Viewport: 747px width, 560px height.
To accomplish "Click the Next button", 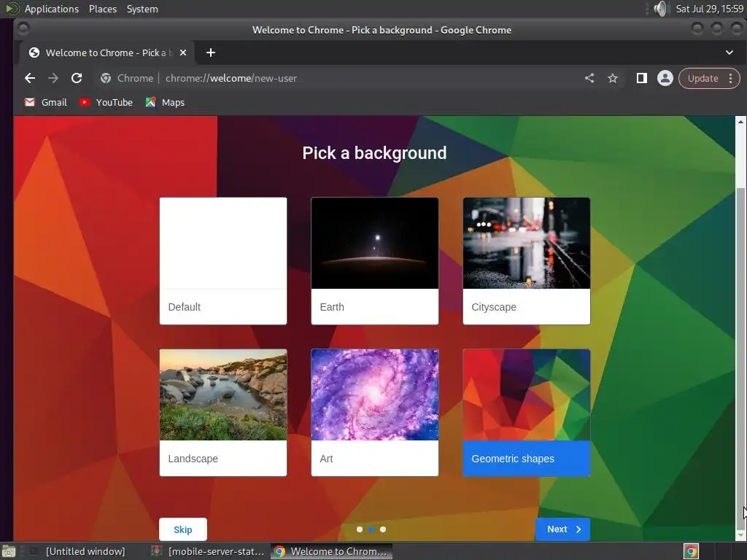I will [562, 529].
